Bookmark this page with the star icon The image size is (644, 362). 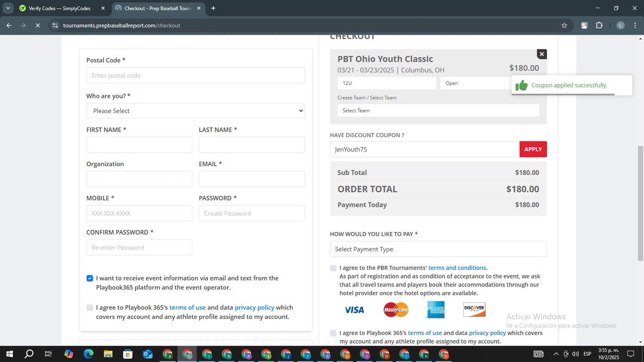pos(564,25)
